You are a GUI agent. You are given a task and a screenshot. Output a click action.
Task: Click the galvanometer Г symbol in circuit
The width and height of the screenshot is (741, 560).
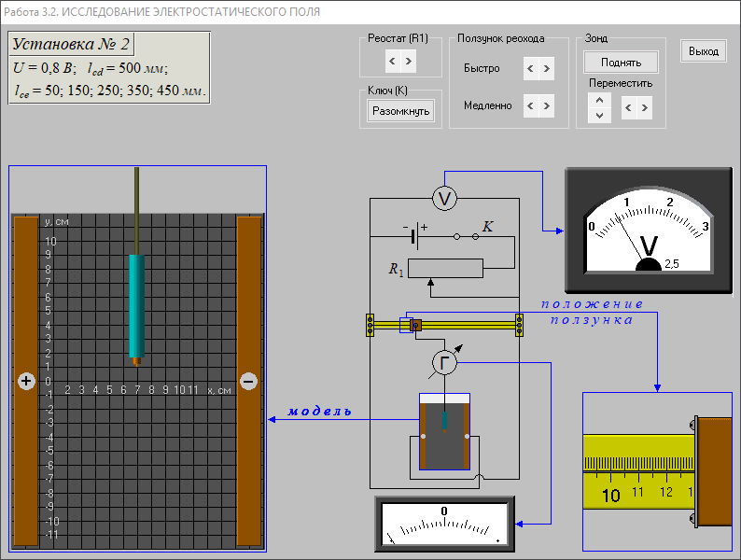point(445,364)
